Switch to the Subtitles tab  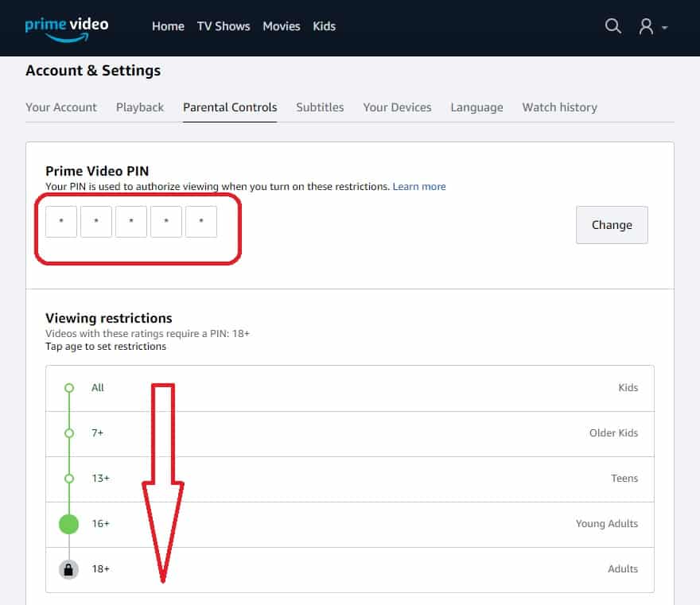(320, 107)
